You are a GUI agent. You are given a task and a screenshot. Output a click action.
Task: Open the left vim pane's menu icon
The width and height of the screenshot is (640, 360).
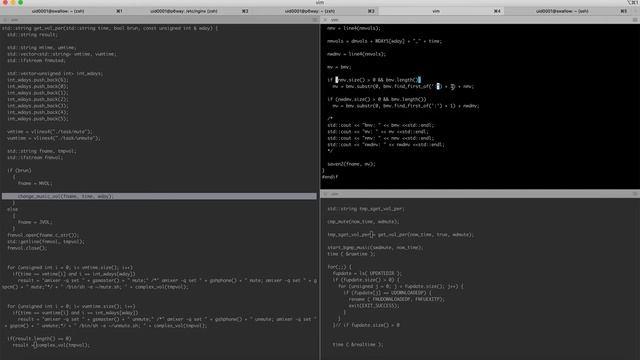315,20
